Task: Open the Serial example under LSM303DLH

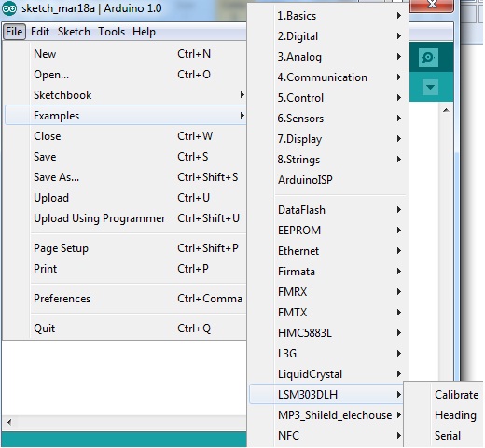Action: (x=448, y=436)
